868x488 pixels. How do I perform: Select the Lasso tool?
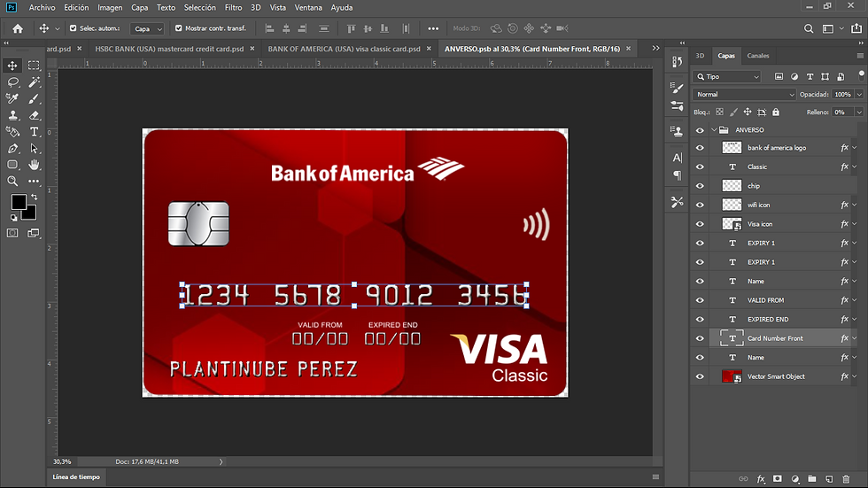(x=12, y=81)
